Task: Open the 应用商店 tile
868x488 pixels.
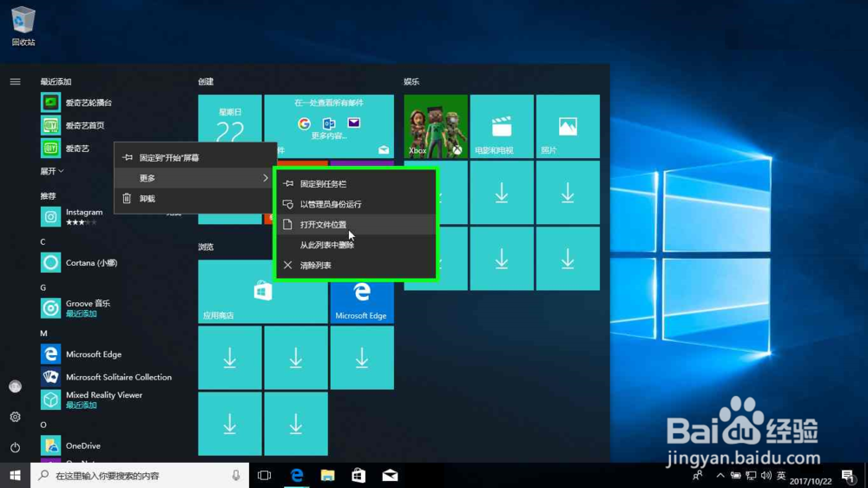Action: 263,292
